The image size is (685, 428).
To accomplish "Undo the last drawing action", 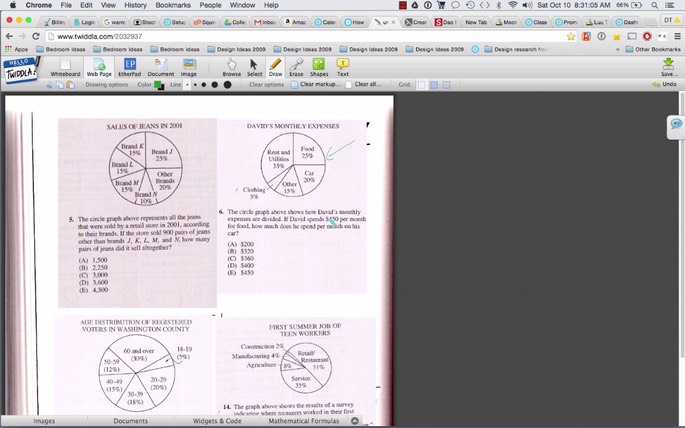I will pos(664,84).
